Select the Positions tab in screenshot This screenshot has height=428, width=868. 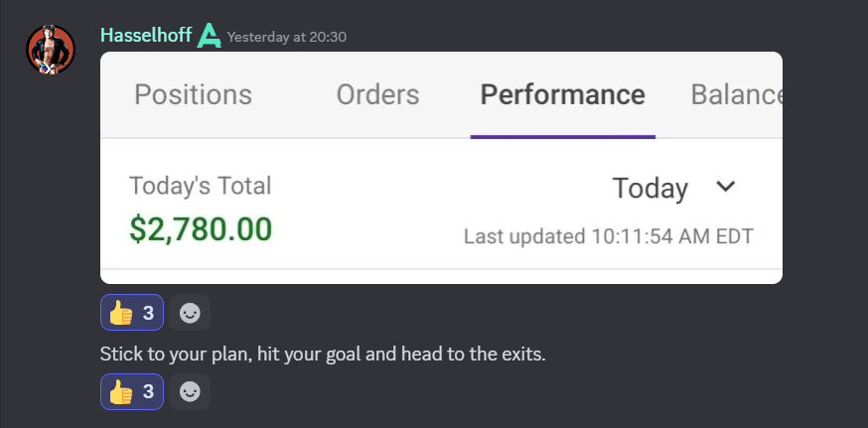[x=194, y=94]
